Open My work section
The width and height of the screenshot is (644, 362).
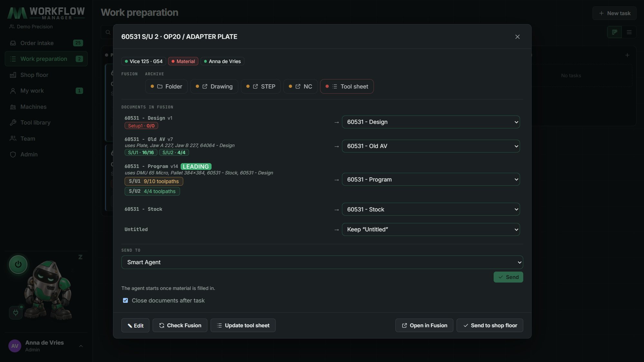tap(46, 91)
